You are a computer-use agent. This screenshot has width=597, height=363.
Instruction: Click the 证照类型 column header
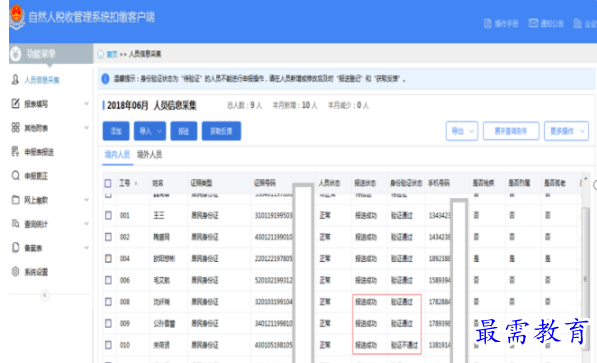pyautogui.click(x=201, y=183)
